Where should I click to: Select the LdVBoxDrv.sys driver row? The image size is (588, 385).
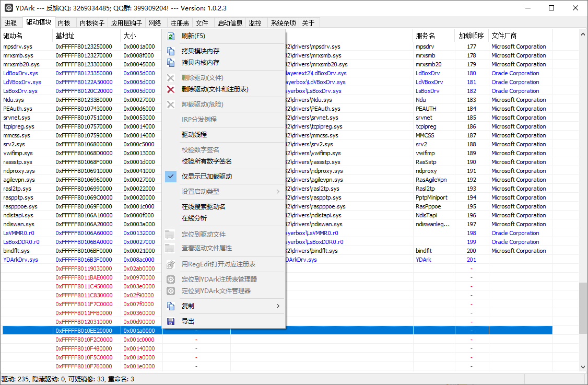click(x=21, y=82)
